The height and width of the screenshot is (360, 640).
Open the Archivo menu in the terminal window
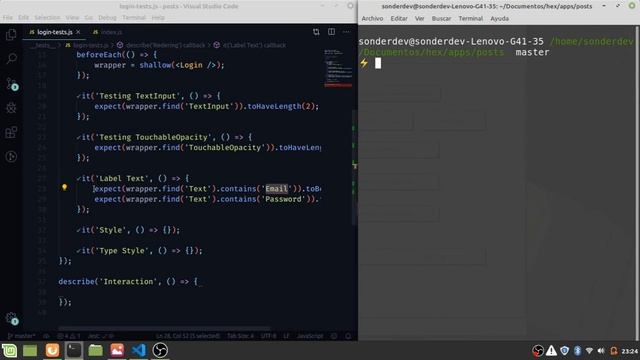372,18
